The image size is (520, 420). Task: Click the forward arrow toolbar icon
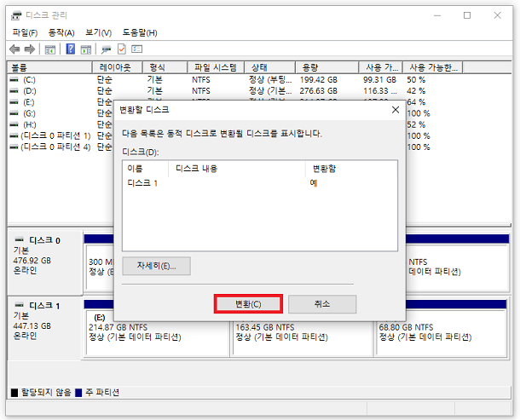30,49
